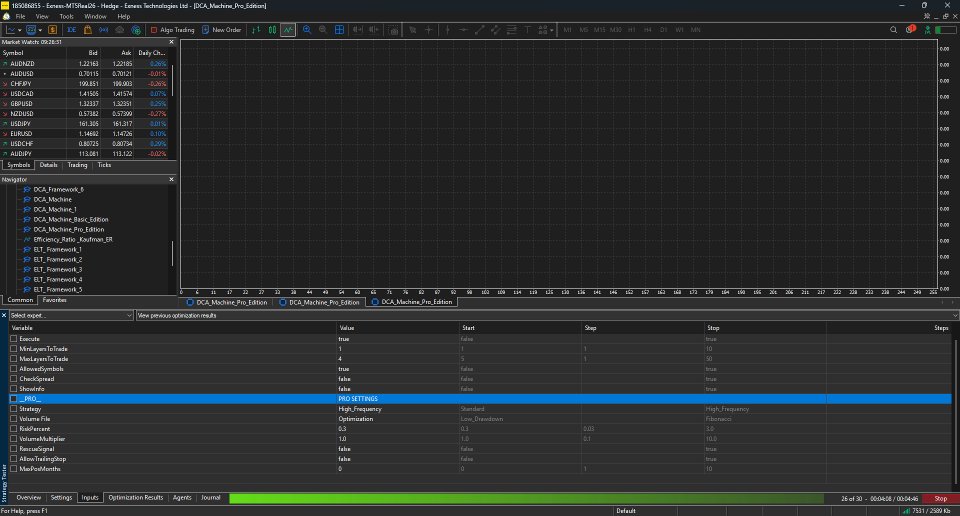The width and height of the screenshot is (960, 516).
Task: Click the tile windows grid icon
Action: point(339,29)
